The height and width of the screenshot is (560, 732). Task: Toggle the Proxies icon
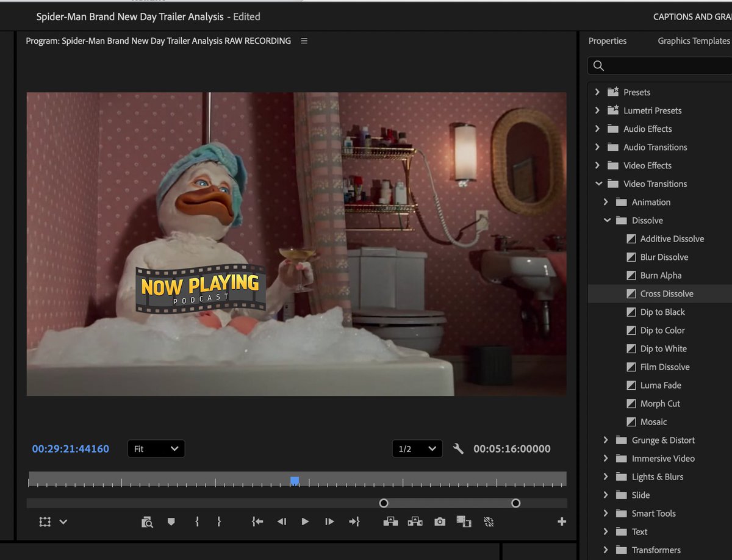pos(488,522)
